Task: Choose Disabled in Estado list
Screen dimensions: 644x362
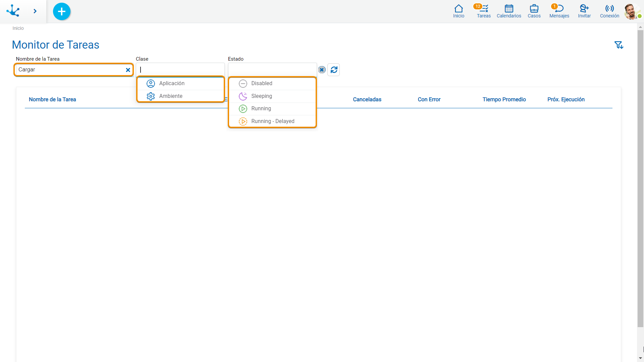Action: pyautogui.click(x=272, y=83)
